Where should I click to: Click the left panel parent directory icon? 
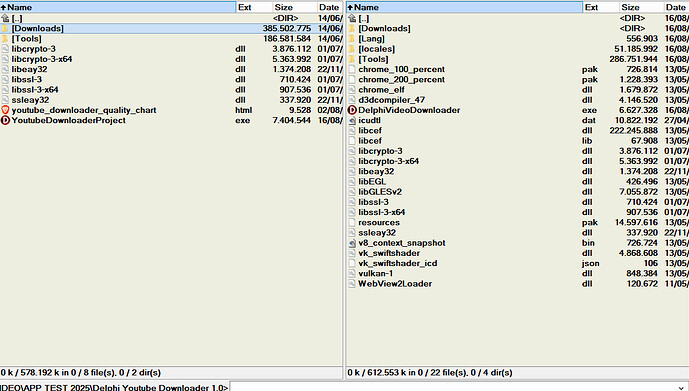pos(5,18)
